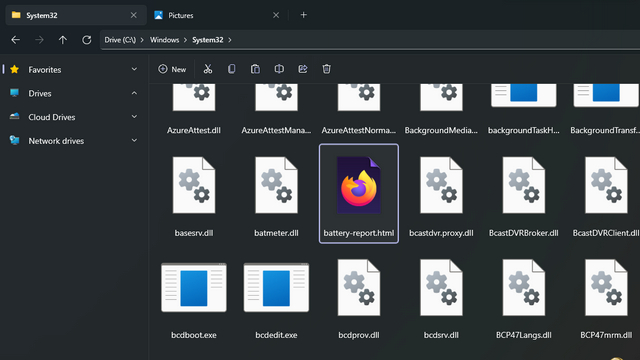
Task: Navigate up one folder level
Action: 62,40
